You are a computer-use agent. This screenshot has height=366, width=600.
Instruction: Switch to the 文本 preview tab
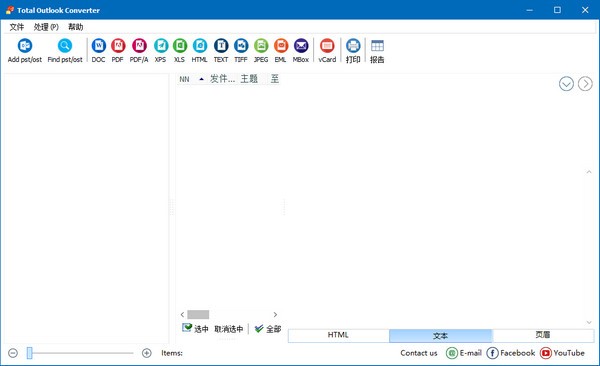click(440, 335)
